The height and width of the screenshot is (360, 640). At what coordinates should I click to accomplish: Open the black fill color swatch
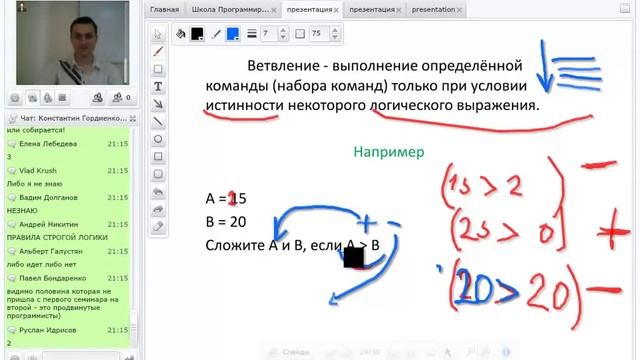[198, 33]
